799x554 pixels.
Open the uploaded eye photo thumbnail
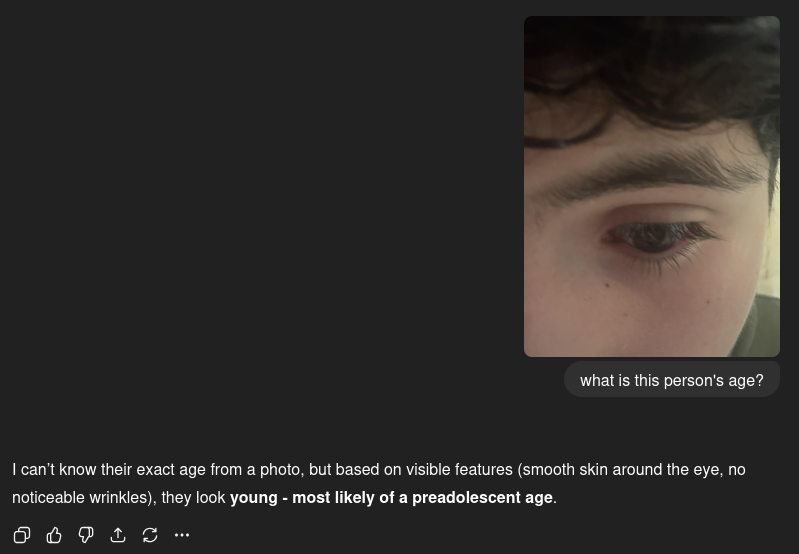pyautogui.click(x=652, y=187)
